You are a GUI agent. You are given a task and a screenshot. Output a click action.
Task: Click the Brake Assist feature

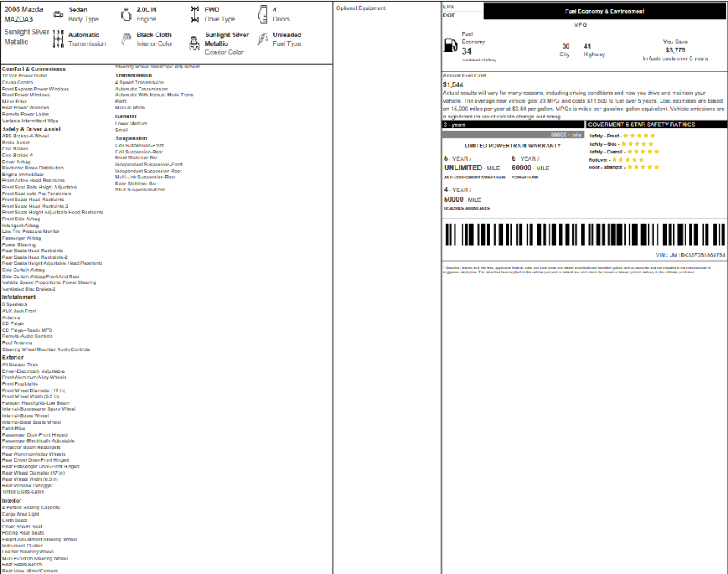(x=16, y=143)
